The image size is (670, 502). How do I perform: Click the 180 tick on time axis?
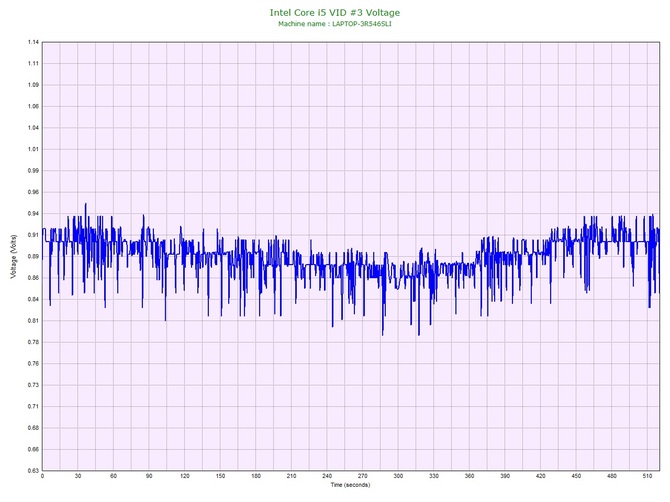tap(256, 476)
